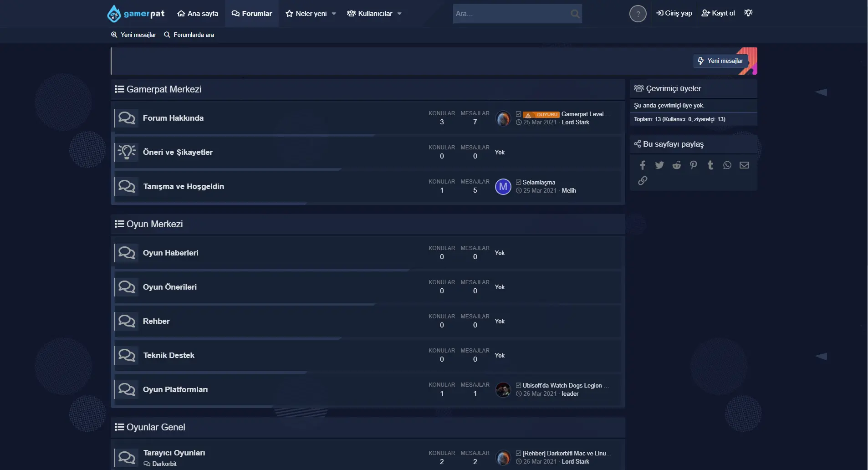Click Yeni mesajlar button in banner
868x470 pixels.
(x=720, y=61)
